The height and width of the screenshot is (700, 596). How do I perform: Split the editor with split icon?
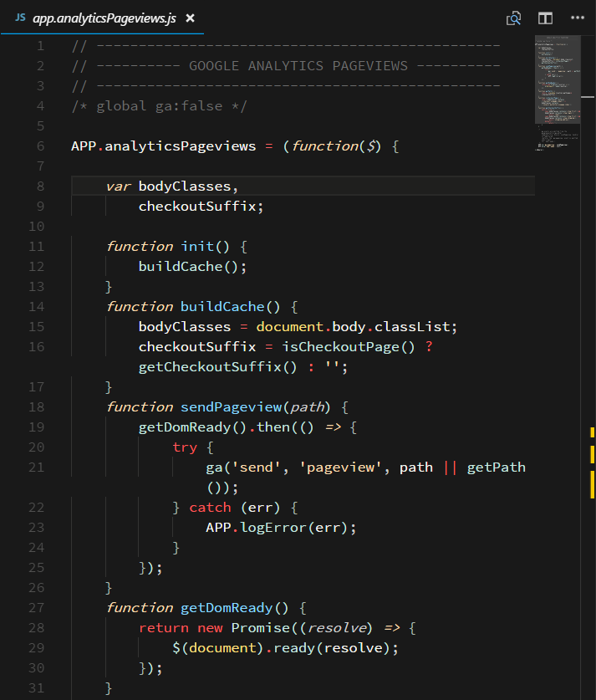click(545, 18)
